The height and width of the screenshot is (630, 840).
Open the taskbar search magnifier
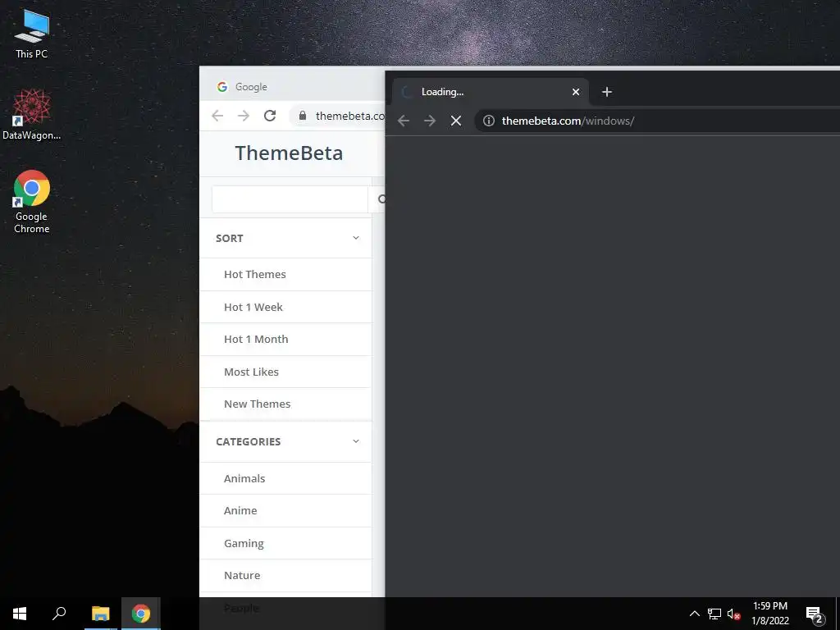59,614
